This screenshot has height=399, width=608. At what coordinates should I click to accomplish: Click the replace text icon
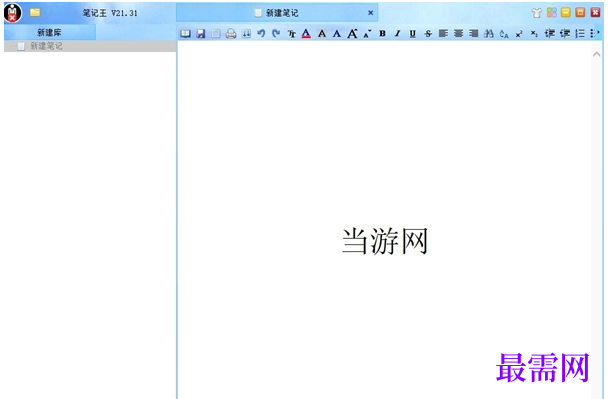(504, 34)
